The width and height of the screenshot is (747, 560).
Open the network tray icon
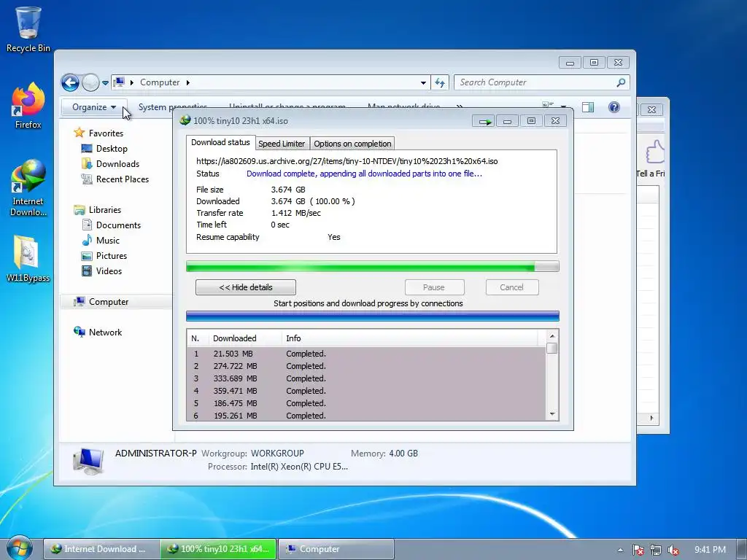[x=656, y=550]
